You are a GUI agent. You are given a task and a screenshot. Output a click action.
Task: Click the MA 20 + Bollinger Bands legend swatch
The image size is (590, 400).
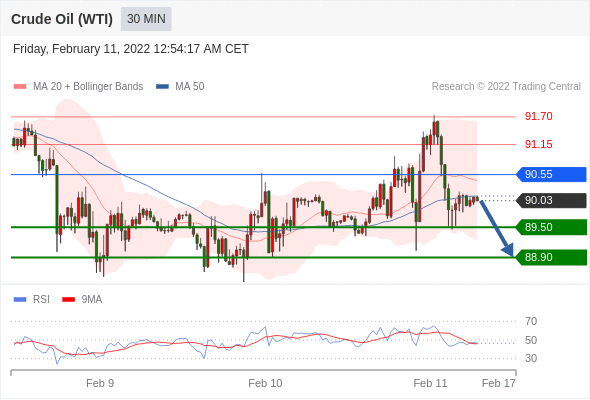tap(20, 87)
